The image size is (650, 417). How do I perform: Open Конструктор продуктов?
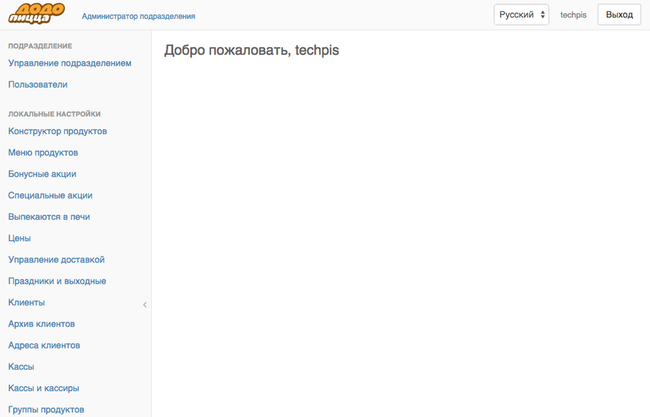pyautogui.click(x=58, y=131)
